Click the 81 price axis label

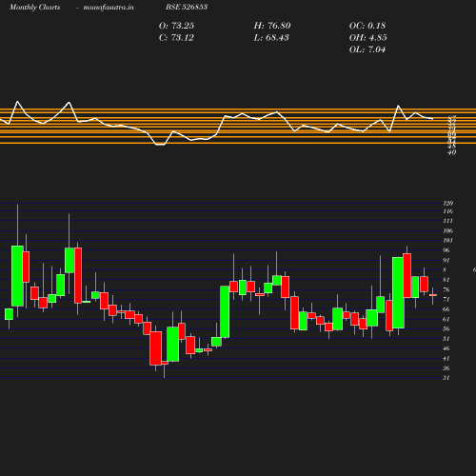point(446,280)
